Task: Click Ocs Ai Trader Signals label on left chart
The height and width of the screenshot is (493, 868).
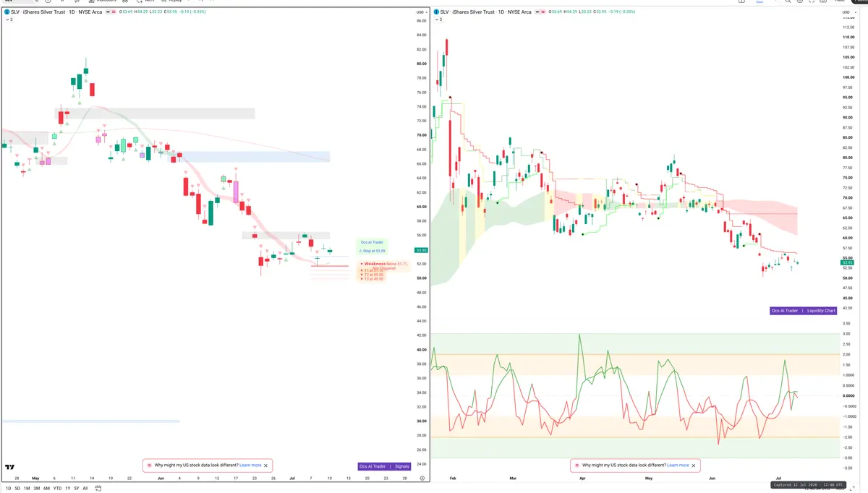Action: tap(384, 466)
